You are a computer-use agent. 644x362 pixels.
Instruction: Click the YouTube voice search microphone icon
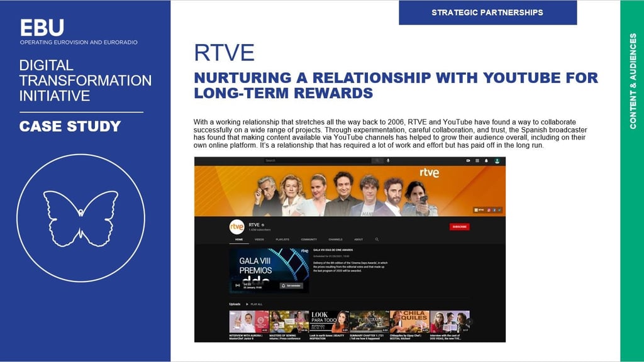(x=388, y=160)
